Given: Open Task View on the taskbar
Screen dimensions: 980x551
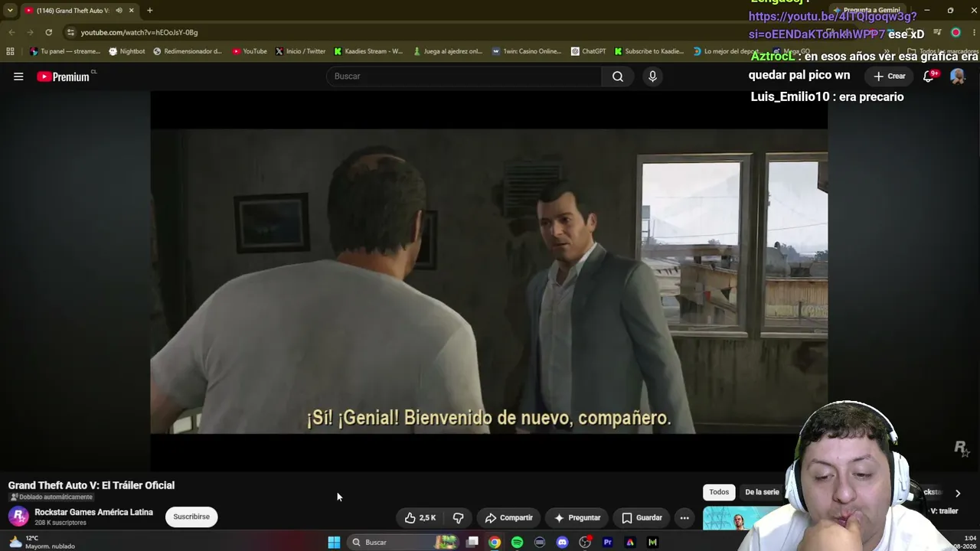Looking at the screenshot, I should [472, 542].
